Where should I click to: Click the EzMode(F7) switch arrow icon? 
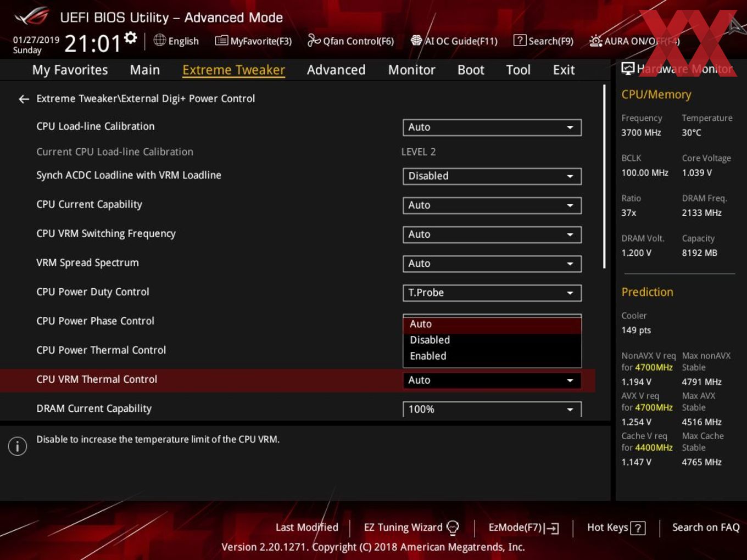point(552,528)
